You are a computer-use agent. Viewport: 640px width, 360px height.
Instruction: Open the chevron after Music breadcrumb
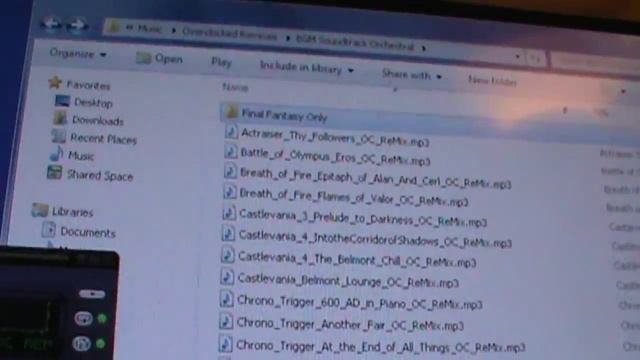(173, 31)
